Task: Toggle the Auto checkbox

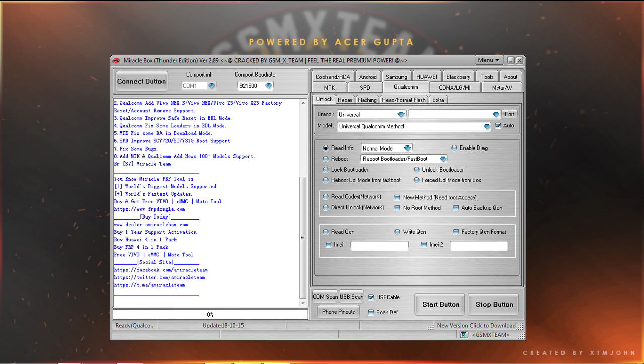Action: 498,125
